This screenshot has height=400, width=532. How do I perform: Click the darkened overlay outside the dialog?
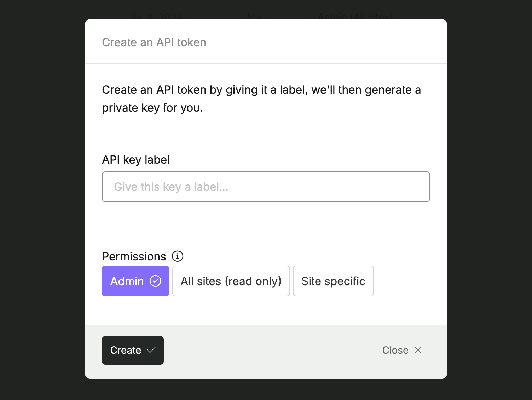42,200
